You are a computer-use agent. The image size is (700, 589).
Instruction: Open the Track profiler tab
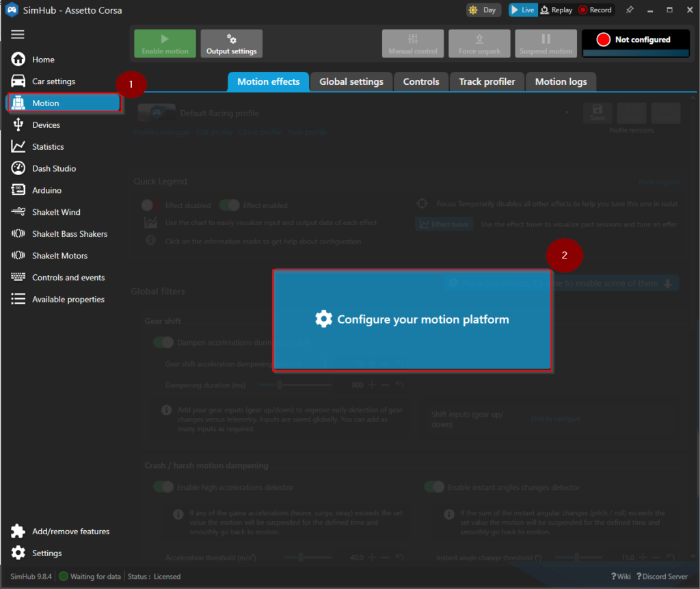[x=487, y=82]
